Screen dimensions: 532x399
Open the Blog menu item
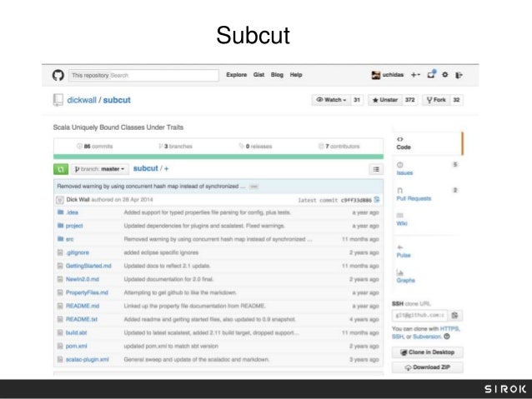point(277,75)
